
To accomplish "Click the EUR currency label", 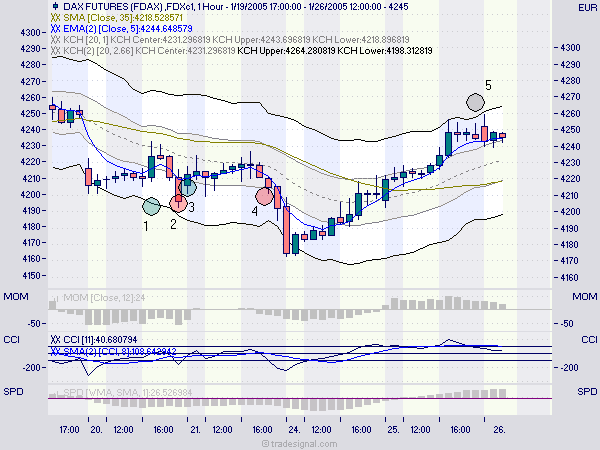I will pyautogui.click(x=587, y=8).
